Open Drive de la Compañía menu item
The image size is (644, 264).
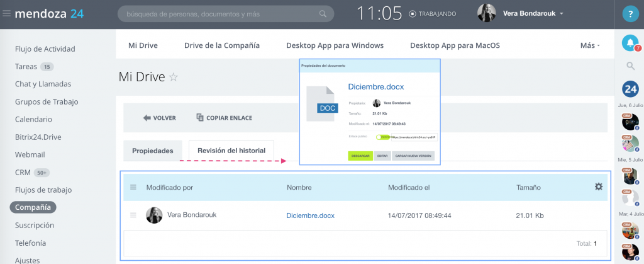click(x=222, y=45)
